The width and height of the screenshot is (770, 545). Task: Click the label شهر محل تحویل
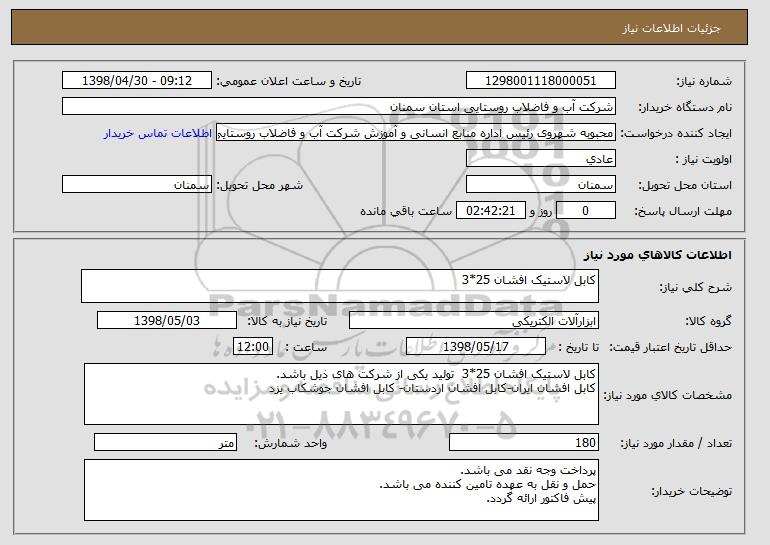click(260, 185)
